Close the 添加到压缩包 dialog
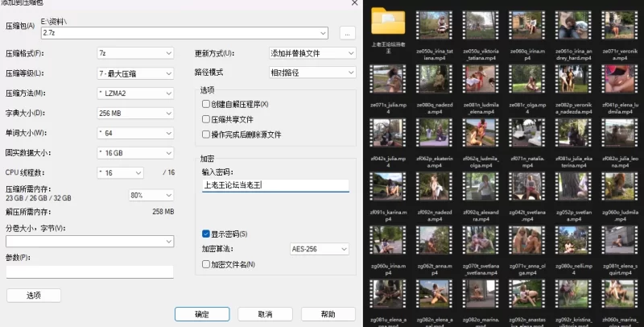644x327 pixels. point(354,3)
